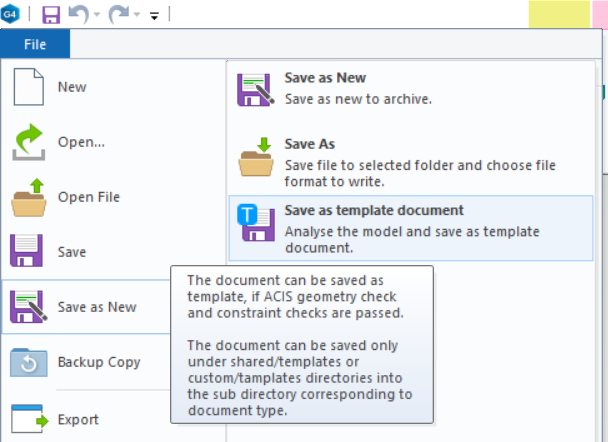Click the redo arrow icon

coord(119,15)
